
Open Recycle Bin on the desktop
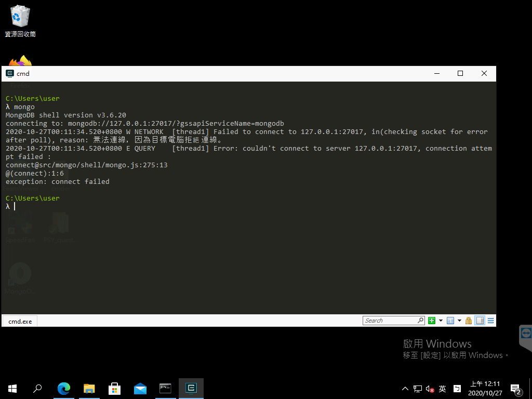click(x=20, y=21)
